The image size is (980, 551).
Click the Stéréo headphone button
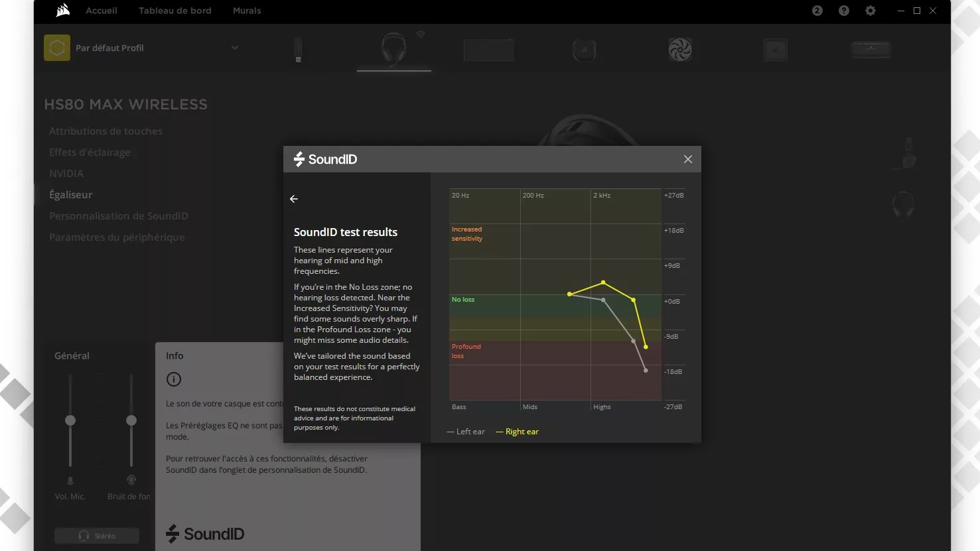point(97,536)
